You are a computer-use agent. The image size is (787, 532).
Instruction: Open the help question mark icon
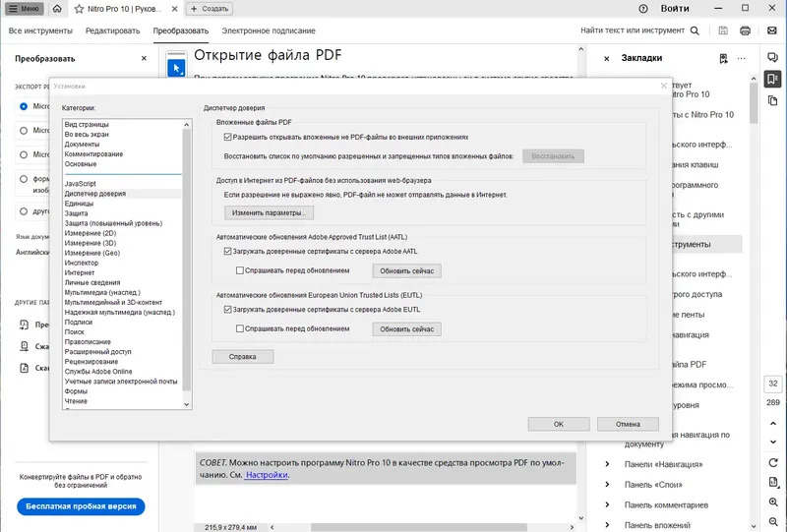click(643, 9)
